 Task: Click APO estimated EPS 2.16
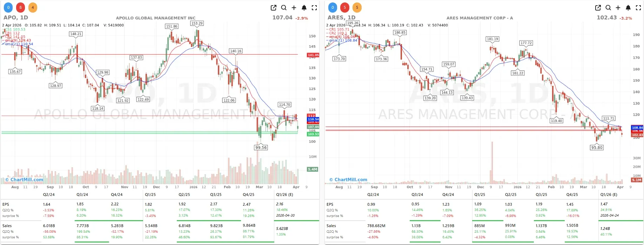280,204
